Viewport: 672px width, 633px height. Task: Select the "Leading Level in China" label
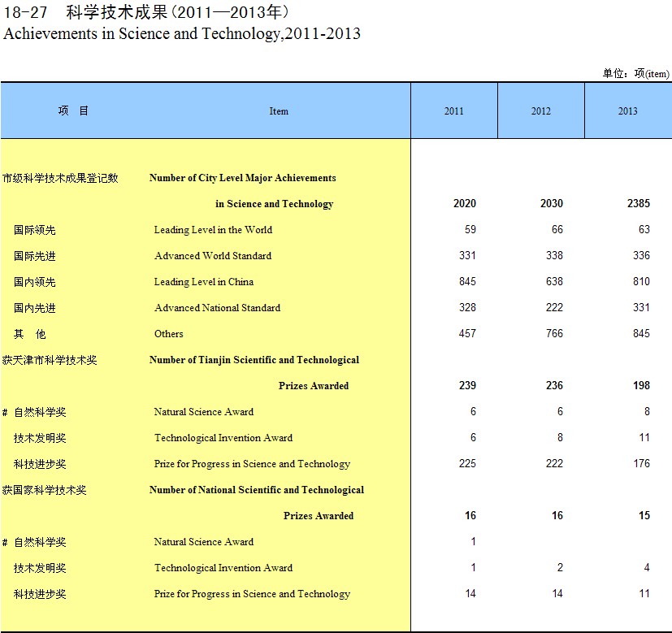204,282
